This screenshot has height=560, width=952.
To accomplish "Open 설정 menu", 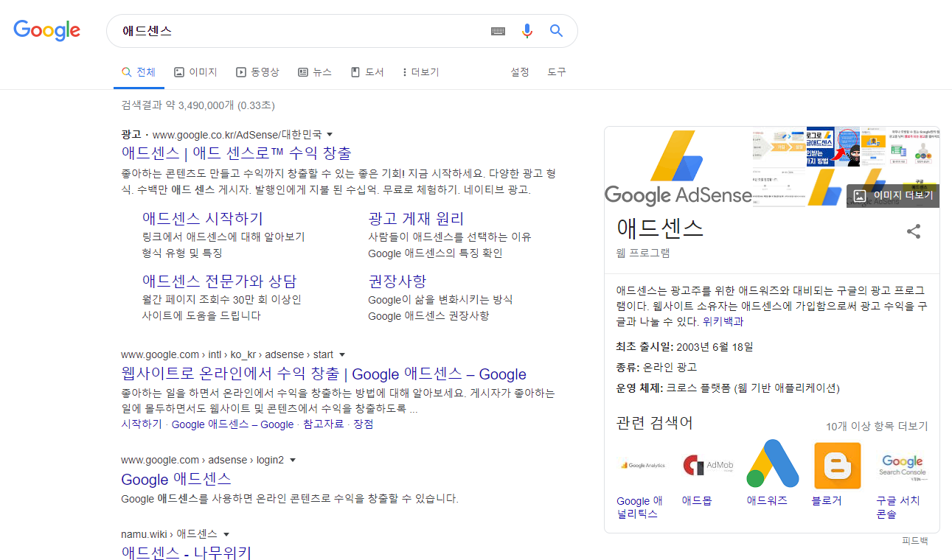I will pyautogui.click(x=520, y=72).
